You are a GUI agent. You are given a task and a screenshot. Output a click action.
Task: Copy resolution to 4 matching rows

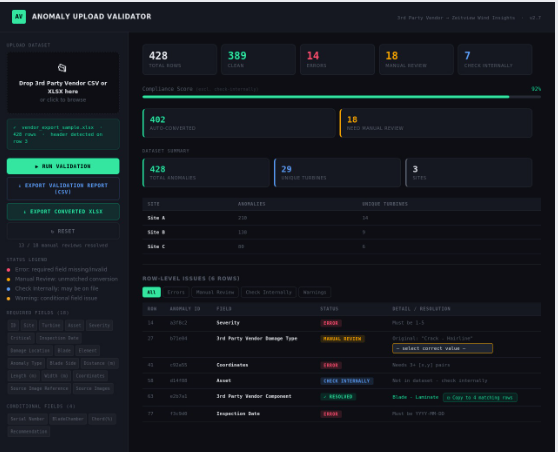480,398
